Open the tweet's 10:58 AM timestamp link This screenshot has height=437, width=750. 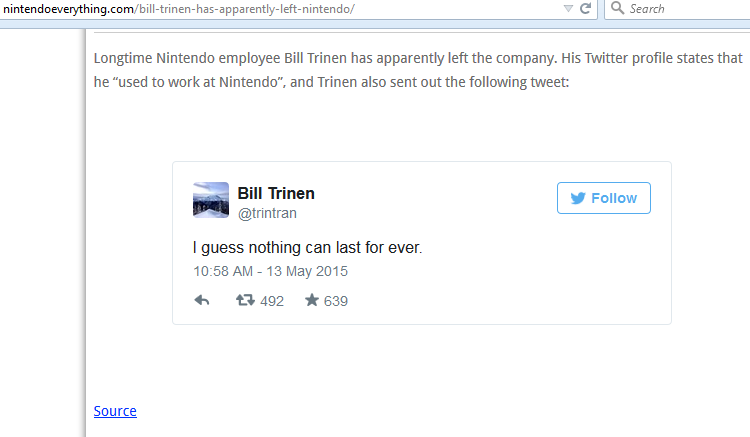270,271
